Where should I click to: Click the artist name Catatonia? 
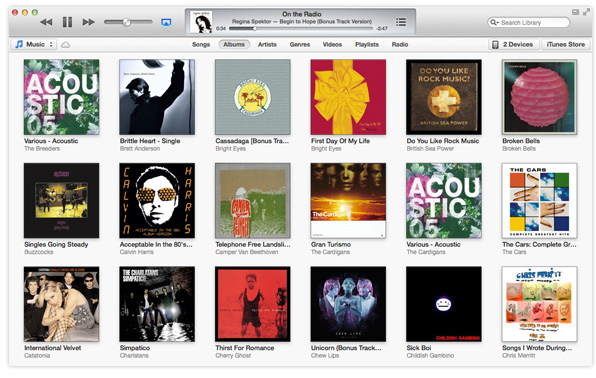point(37,356)
